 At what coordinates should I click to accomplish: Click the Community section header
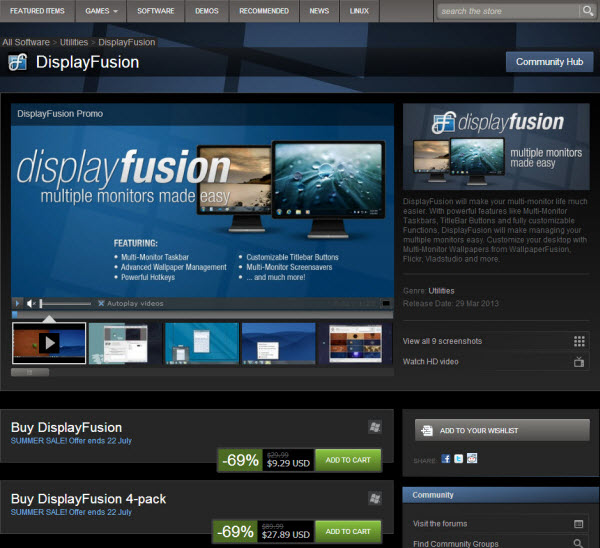coord(501,495)
